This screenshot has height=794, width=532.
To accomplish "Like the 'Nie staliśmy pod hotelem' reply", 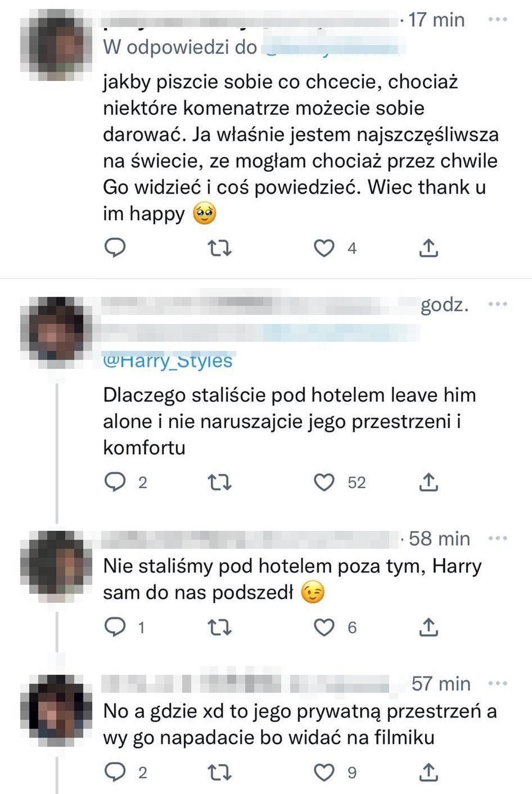I will 325,628.
